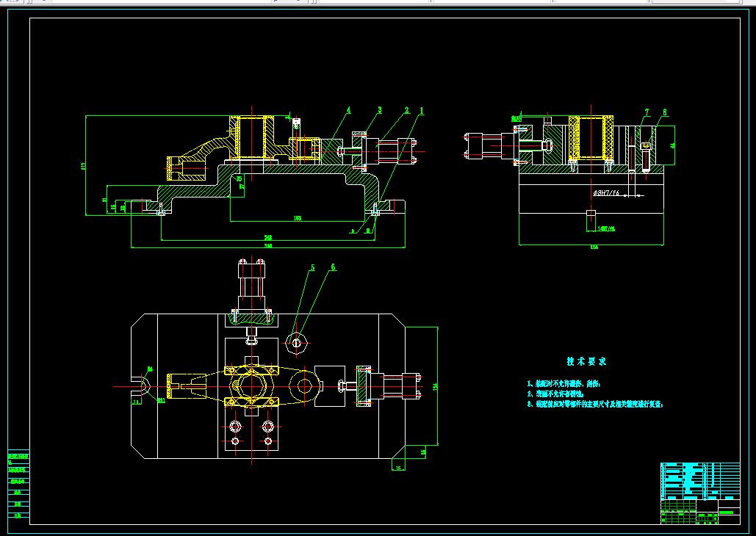Select technical requirement line 2

pos(556,394)
